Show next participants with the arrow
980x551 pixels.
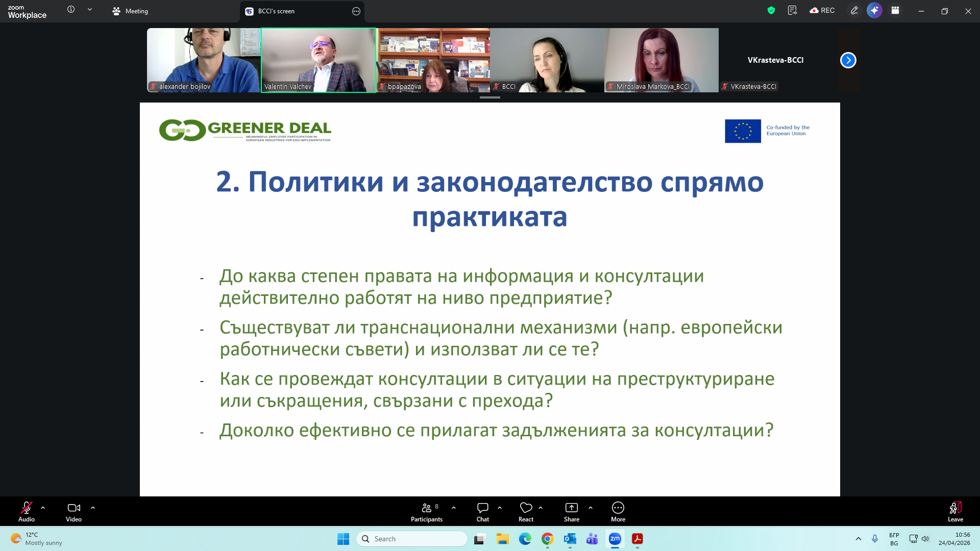pyautogui.click(x=848, y=60)
